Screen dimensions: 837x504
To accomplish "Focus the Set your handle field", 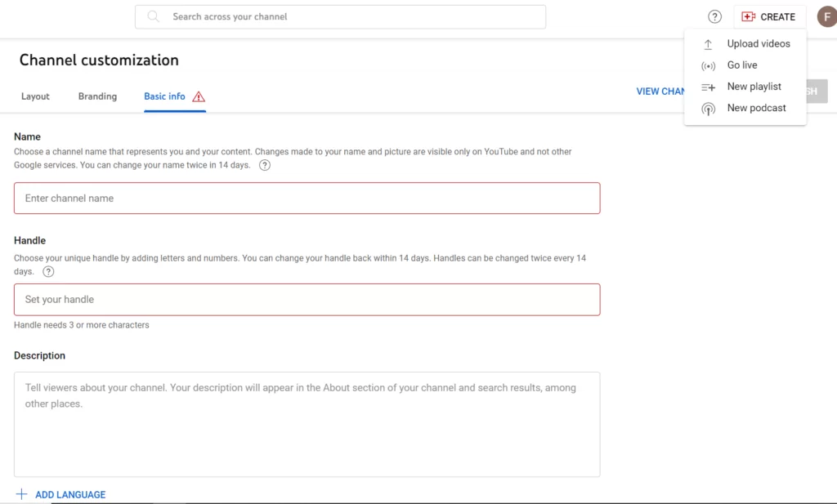I will (307, 300).
